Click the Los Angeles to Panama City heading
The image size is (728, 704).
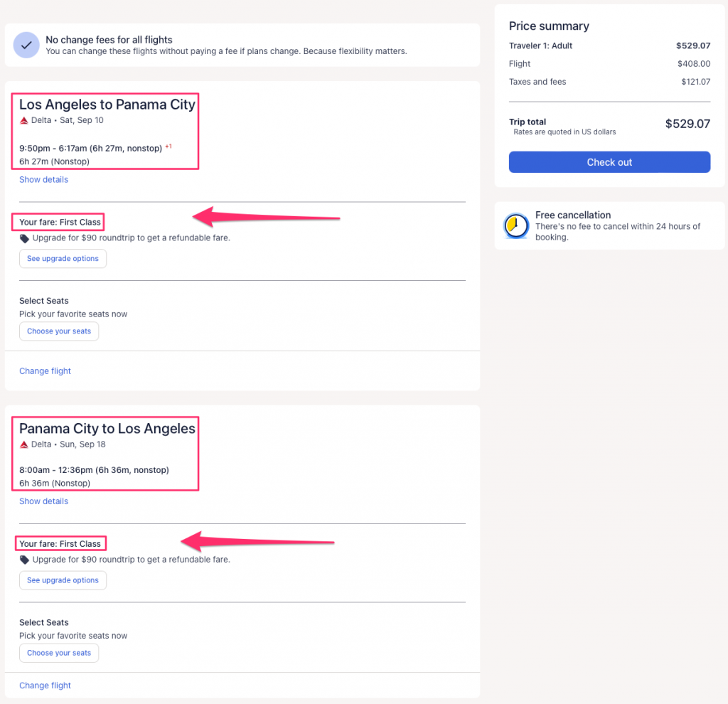click(x=107, y=105)
